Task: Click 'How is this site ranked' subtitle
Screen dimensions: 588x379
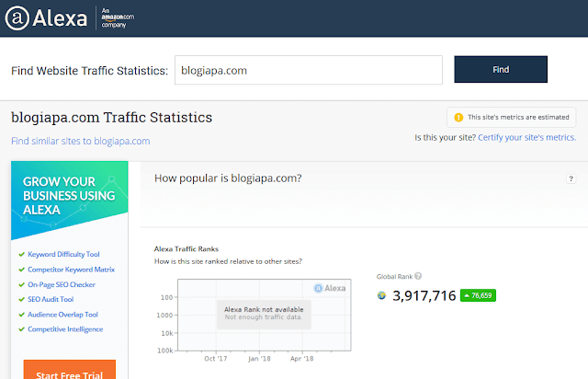Action: [x=228, y=261]
